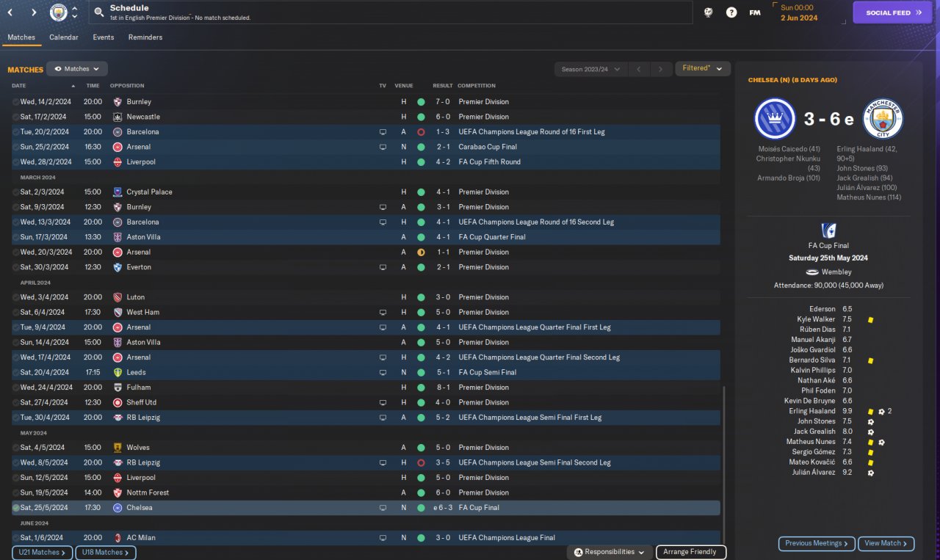Image resolution: width=940 pixels, height=560 pixels.
Task: Click the Newcastle club badge
Action: point(117,117)
